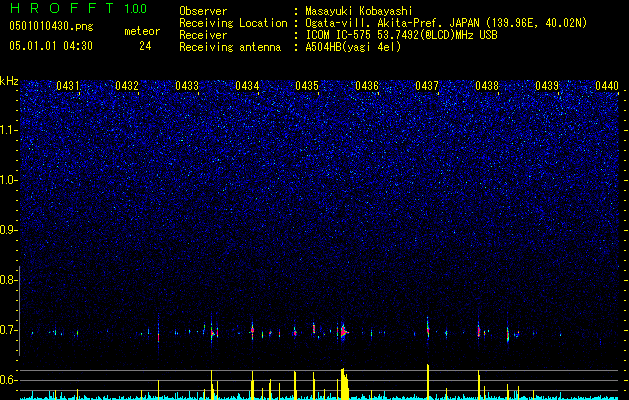The height and width of the screenshot is (400, 629).
Task: Select the file name 0501010430.png
Action: (51, 27)
